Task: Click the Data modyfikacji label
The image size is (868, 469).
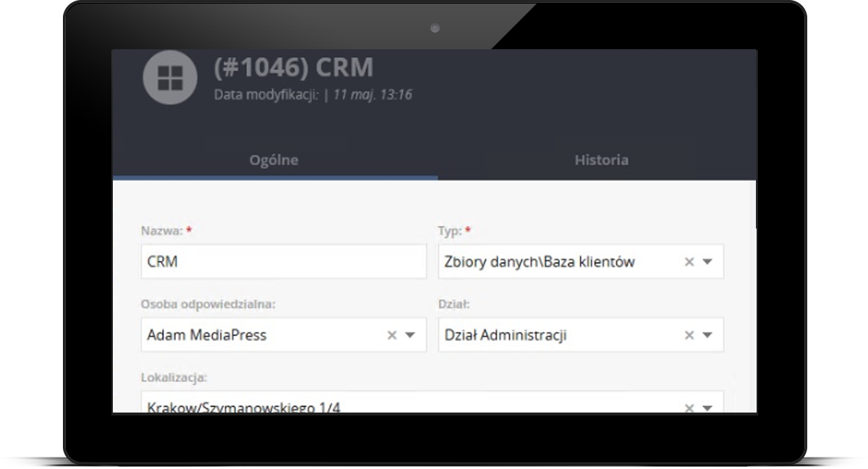Action: 266,95
